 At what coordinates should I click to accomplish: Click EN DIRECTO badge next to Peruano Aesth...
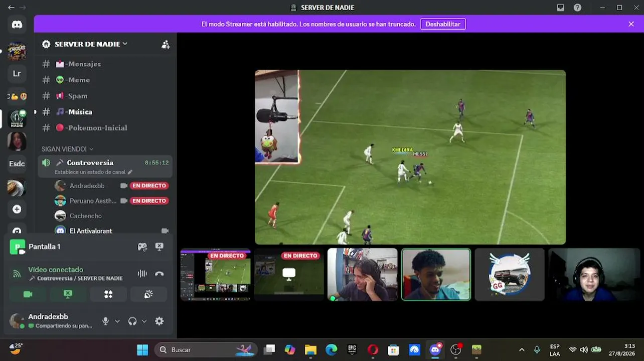click(149, 201)
